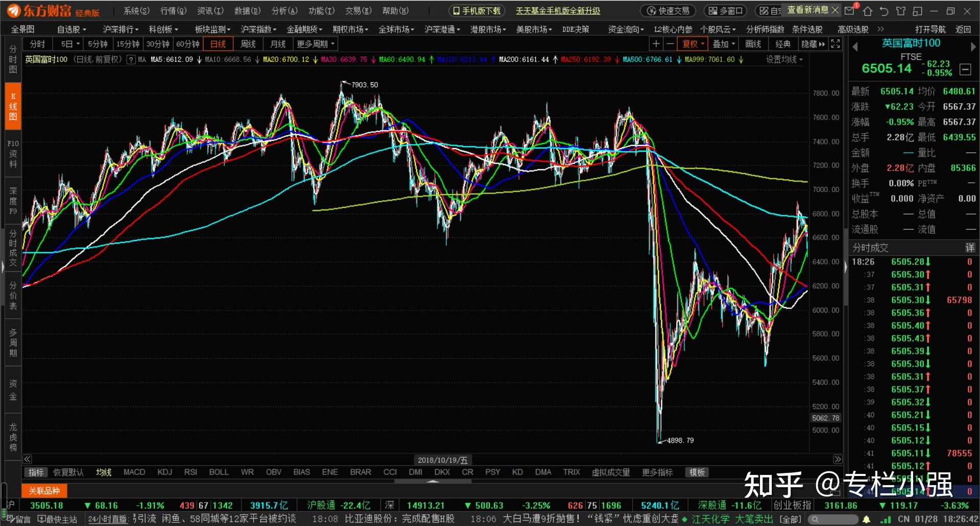Image resolution: width=980 pixels, height=526 pixels.
Task: Open the 行情(Q) menu
Action: pyautogui.click(x=174, y=11)
